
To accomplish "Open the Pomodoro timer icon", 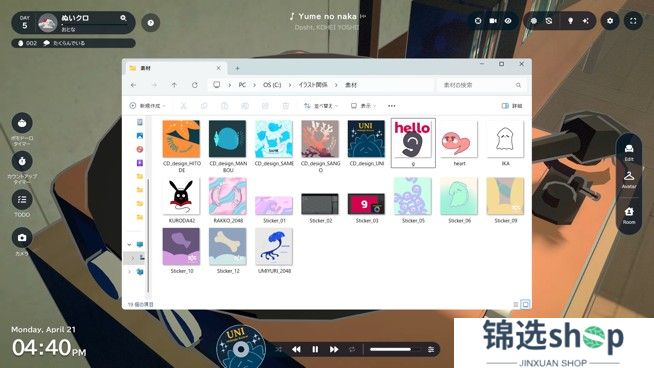I will click(x=22, y=123).
